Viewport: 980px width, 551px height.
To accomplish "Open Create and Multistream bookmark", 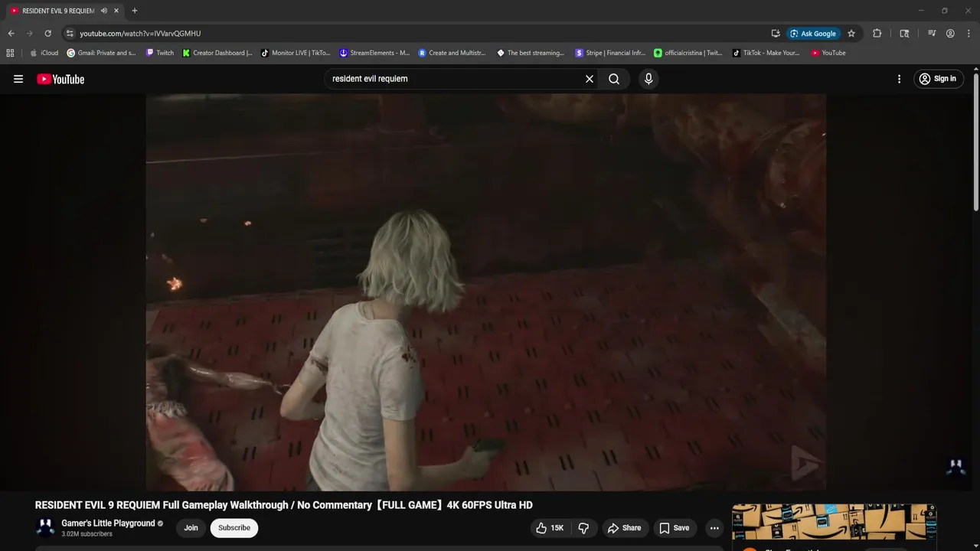I will [x=452, y=53].
